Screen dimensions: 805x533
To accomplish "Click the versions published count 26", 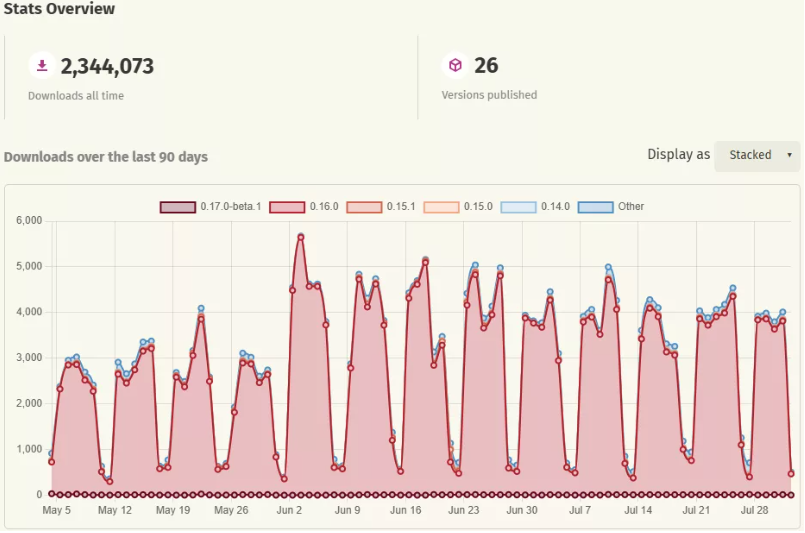I will point(486,67).
